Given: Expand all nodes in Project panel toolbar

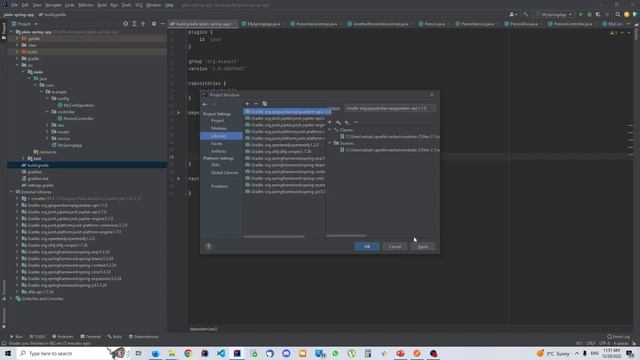Looking at the screenshot, I should click(134, 24).
